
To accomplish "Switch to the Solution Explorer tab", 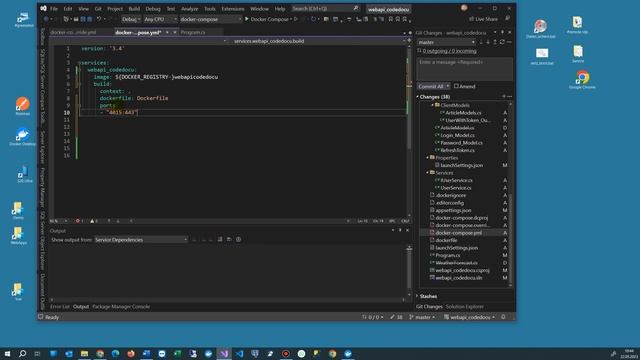I will (x=464, y=307).
